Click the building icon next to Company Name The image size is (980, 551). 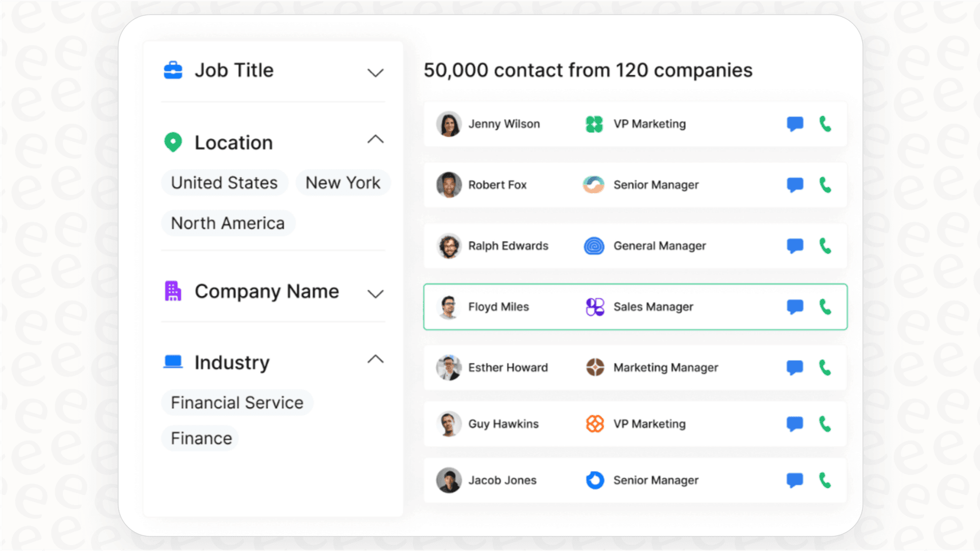pos(173,292)
